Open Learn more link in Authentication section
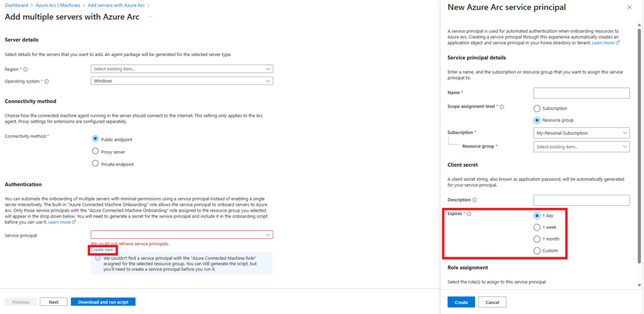 [62, 222]
